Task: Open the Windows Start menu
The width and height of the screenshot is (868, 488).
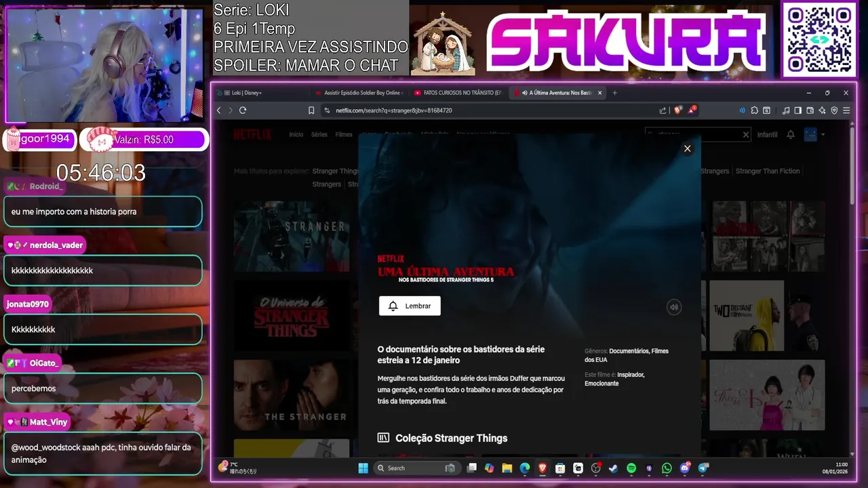Action: tap(363, 468)
